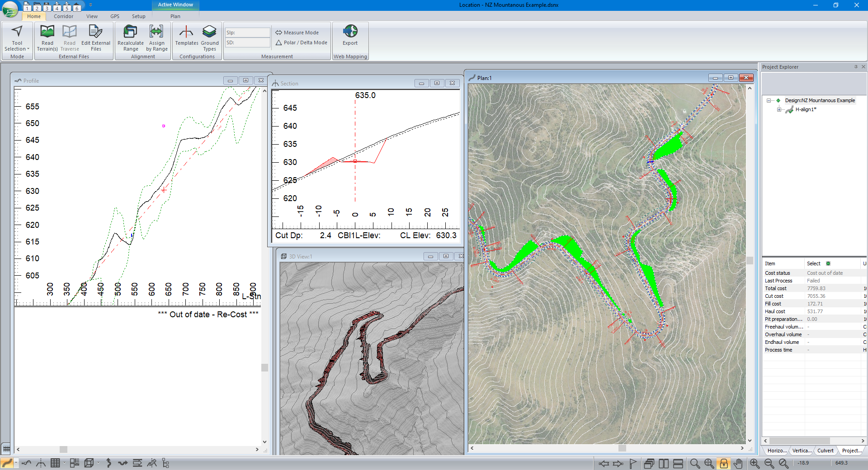Click Assign by Range icon
This screenshot has width=868, height=470.
(156, 38)
